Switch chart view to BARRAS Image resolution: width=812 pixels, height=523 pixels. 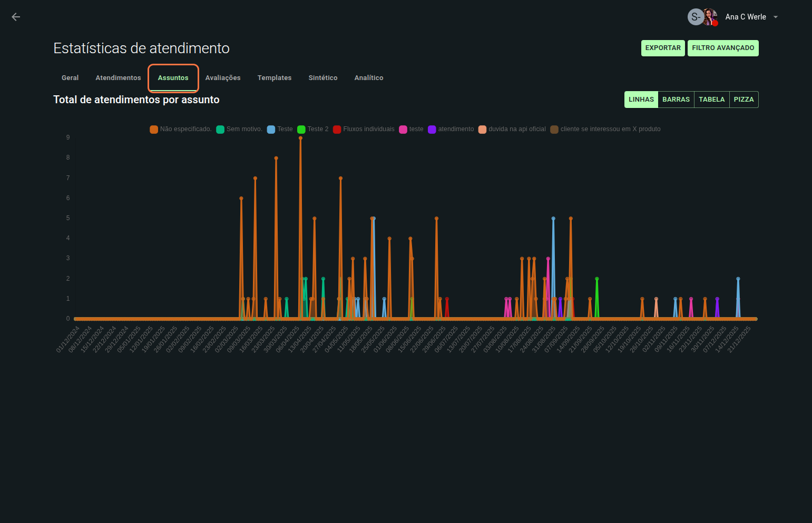676,100
